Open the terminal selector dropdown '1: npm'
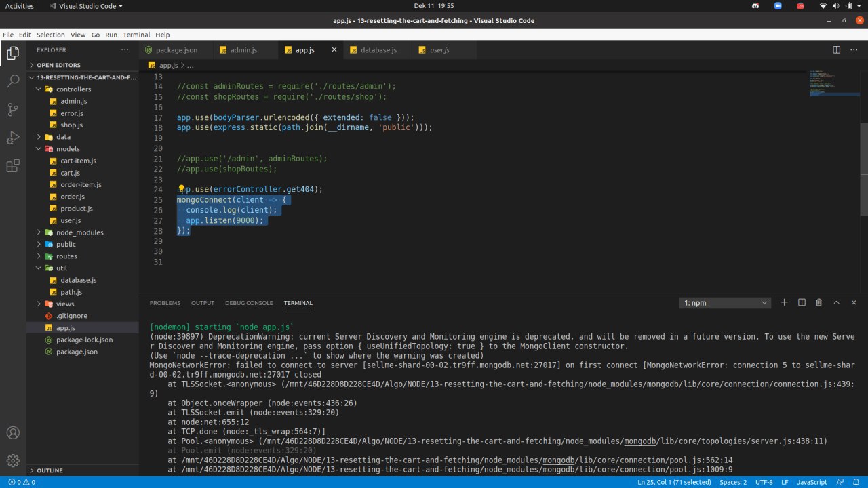868x488 pixels. 725,303
